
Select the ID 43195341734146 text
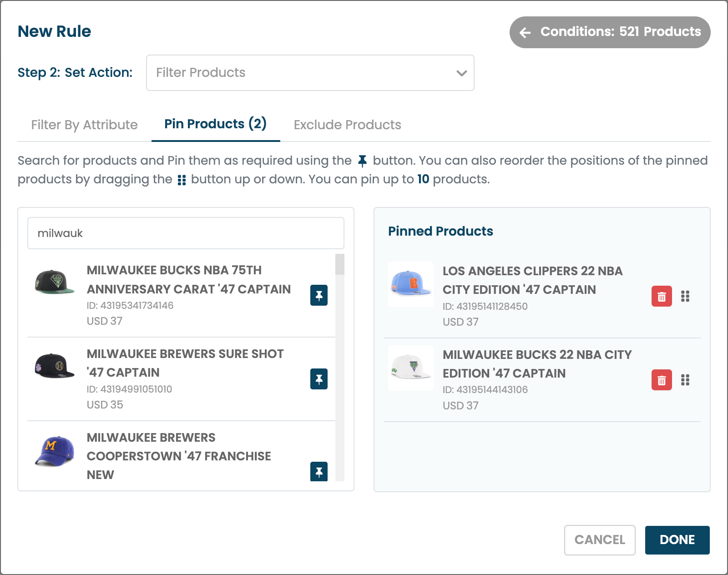[x=130, y=305]
